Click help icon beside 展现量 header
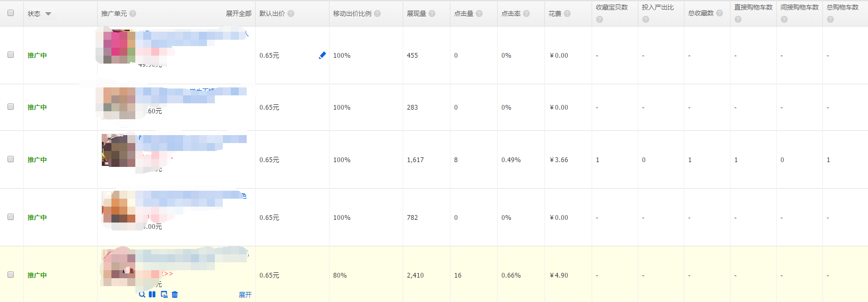The image size is (868, 302). click(432, 14)
